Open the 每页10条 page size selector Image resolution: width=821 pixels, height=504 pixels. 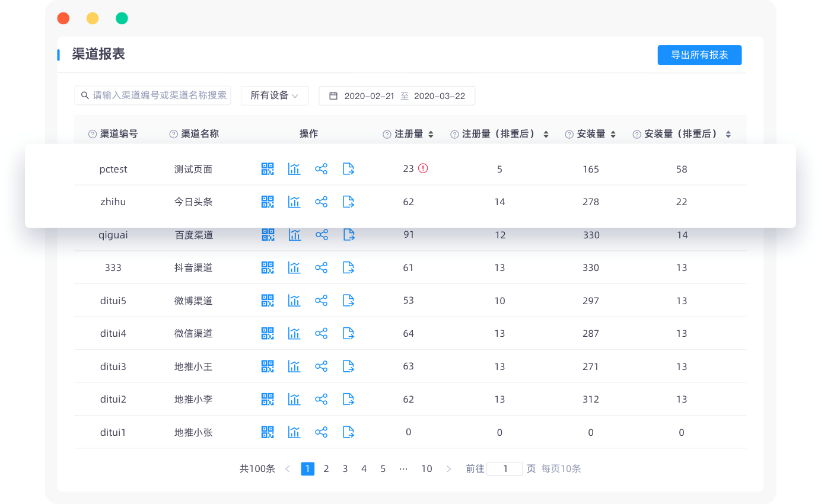click(x=561, y=469)
